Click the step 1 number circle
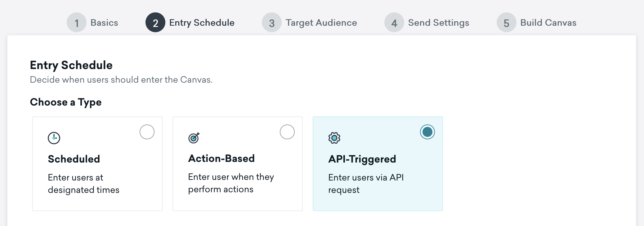 click(76, 23)
